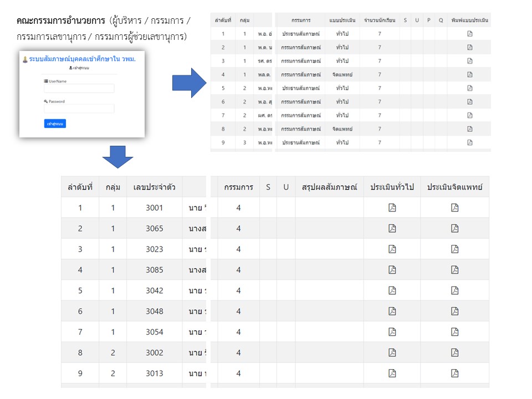The width and height of the screenshot is (532, 399).
Task: Click student ID cell 3002
Action: 155,352
